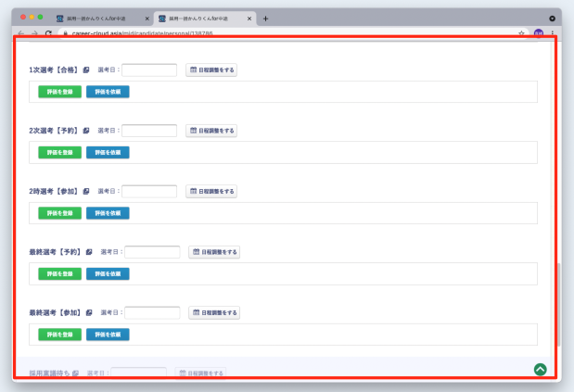574x392 pixels.
Task: Open the Chrome tab search dropdown arrow
Action: [553, 18]
